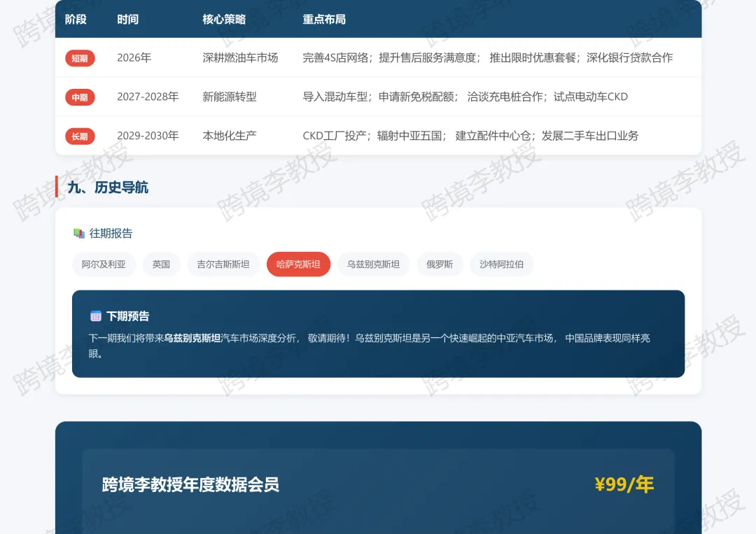Click the 深耕燃油车市场 strategy cell
Viewport: 756px width, 534px height.
[x=240, y=58]
